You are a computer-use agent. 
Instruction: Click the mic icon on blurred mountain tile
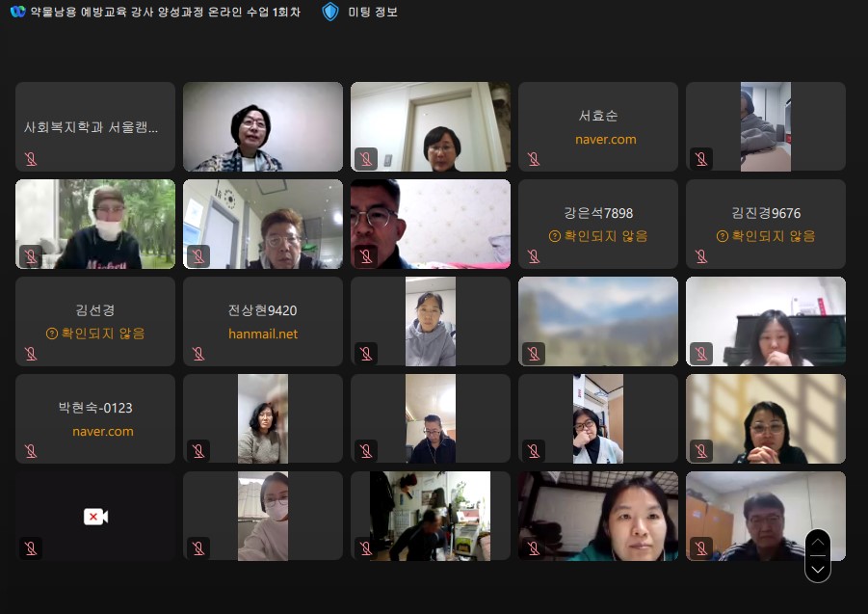[x=534, y=353]
